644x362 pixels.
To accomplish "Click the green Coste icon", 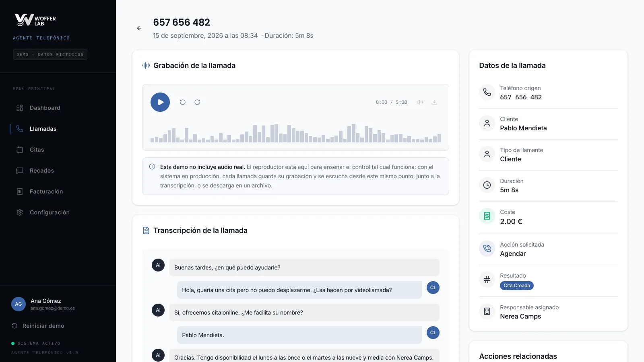I will pyautogui.click(x=487, y=216).
